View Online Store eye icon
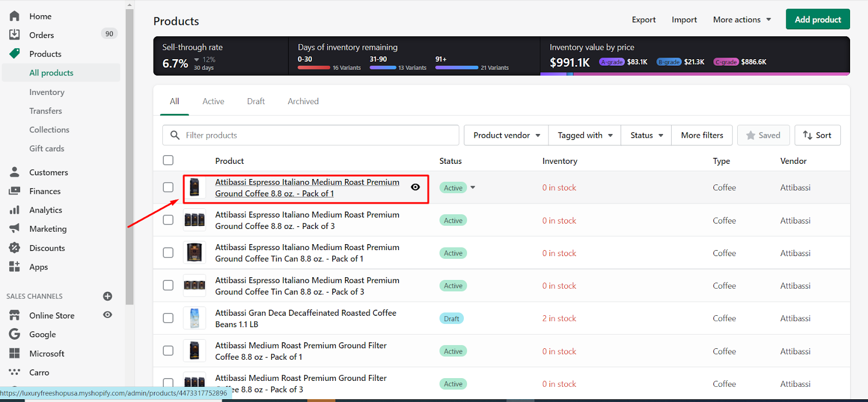This screenshot has width=868, height=402. pyautogui.click(x=107, y=315)
